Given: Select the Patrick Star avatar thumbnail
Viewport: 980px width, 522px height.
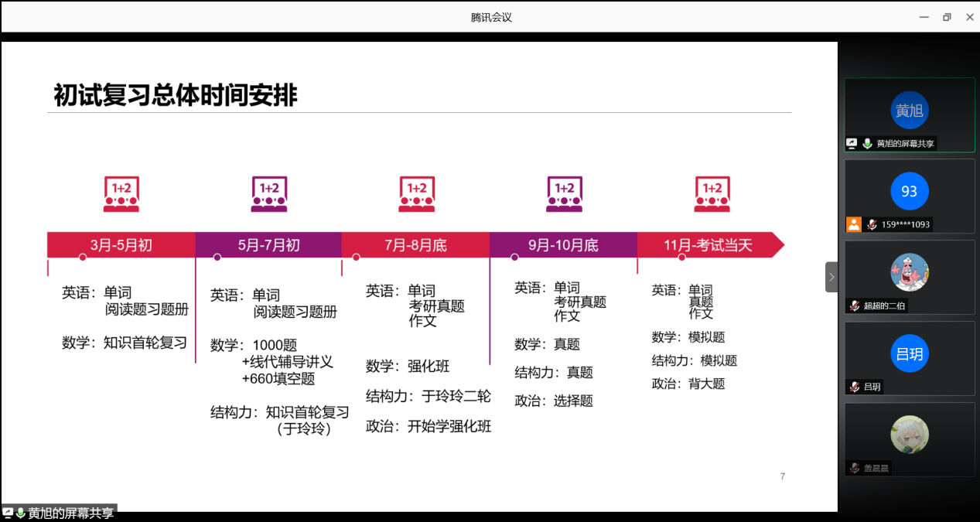Looking at the screenshot, I should coord(910,272).
